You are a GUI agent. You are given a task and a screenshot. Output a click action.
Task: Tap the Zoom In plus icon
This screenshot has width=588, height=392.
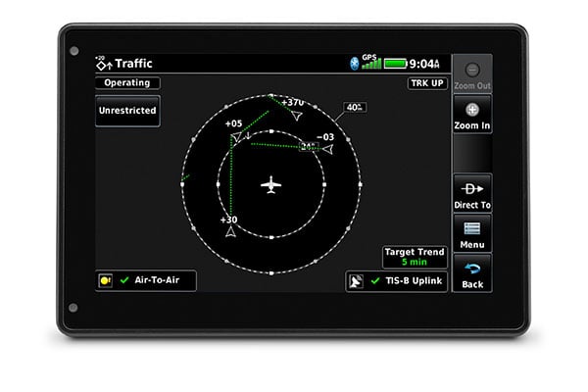(472, 110)
